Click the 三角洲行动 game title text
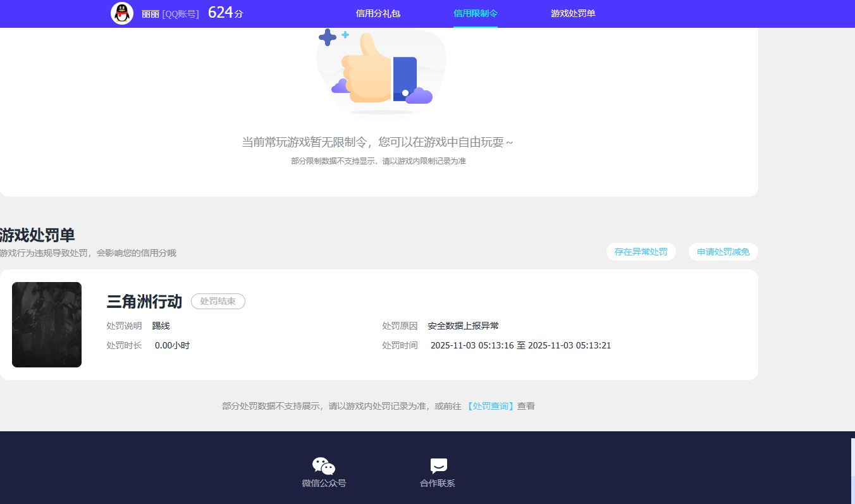Image resolution: width=855 pixels, height=504 pixels. (144, 302)
